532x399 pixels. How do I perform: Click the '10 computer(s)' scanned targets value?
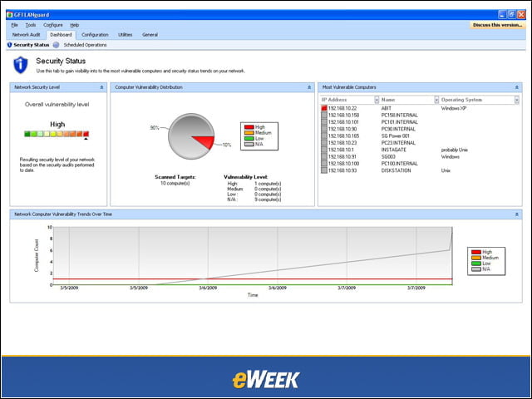pos(175,183)
